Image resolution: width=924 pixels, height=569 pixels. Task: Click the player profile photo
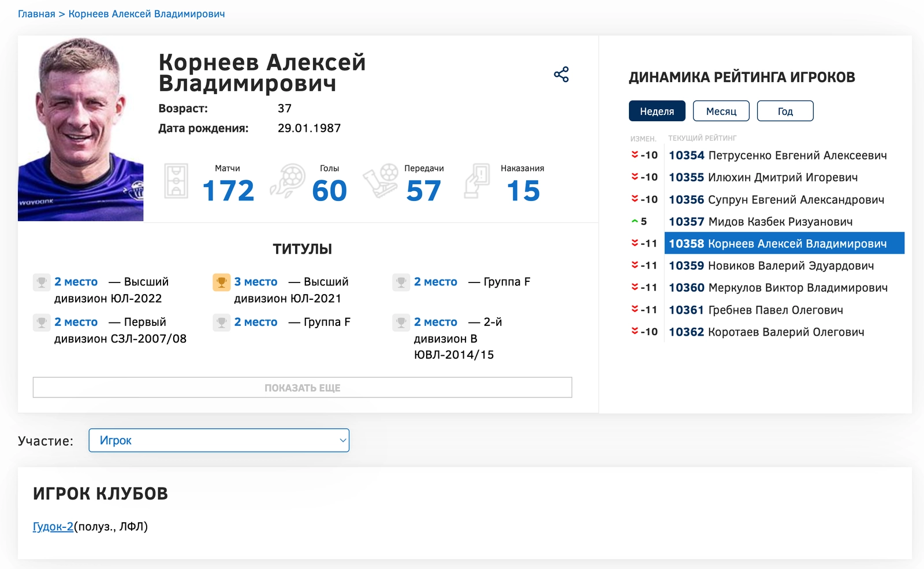click(81, 129)
